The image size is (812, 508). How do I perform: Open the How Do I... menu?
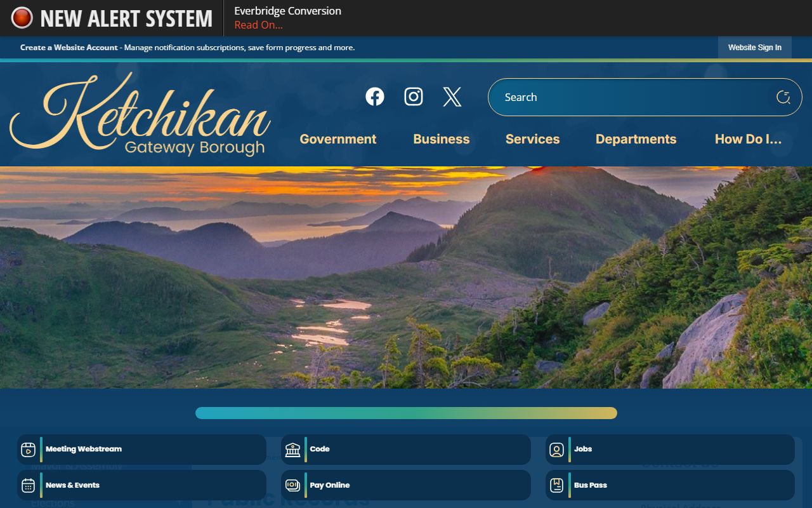click(x=748, y=139)
